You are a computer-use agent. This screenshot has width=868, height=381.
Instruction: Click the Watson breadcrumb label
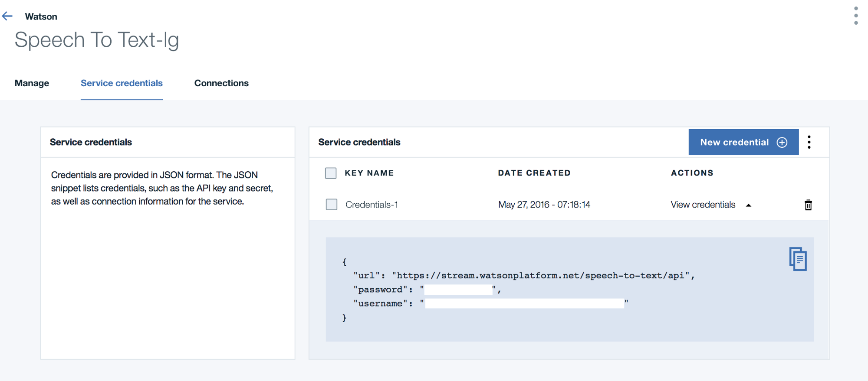tap(41, 16)
